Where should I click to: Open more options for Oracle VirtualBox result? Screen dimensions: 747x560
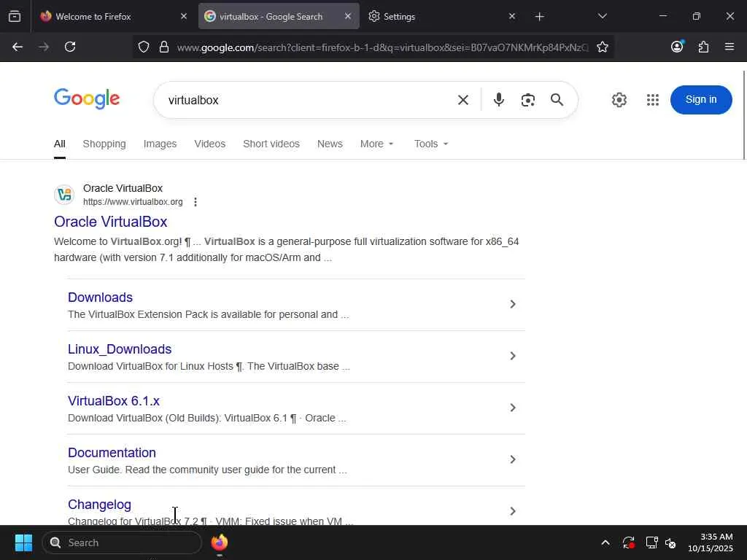196,202
